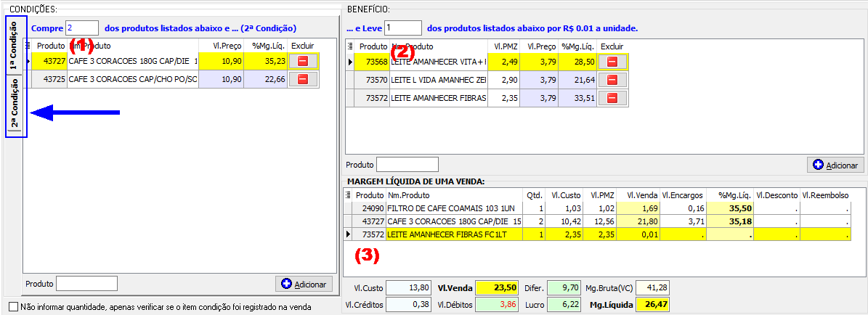868x315 pixels.
Task: Click the Vl.Créditos field 0,38
Action: (409, 304)
